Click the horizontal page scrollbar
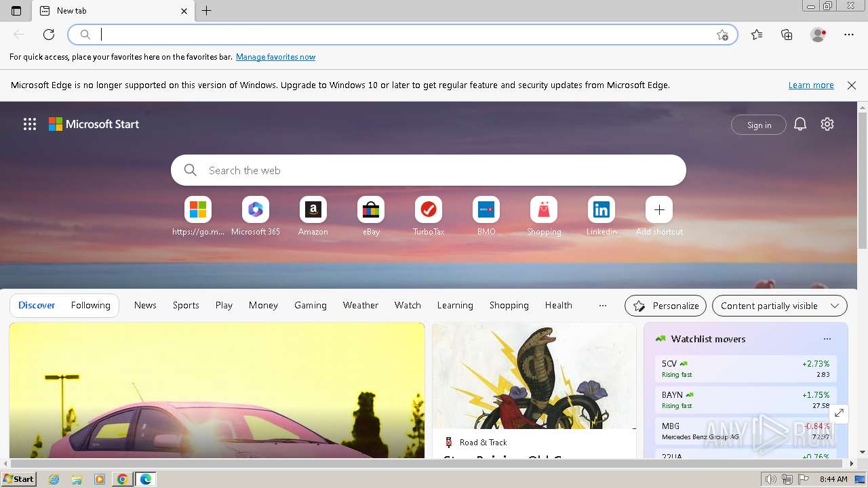The image size is (868, 488). tap(426, 464)
